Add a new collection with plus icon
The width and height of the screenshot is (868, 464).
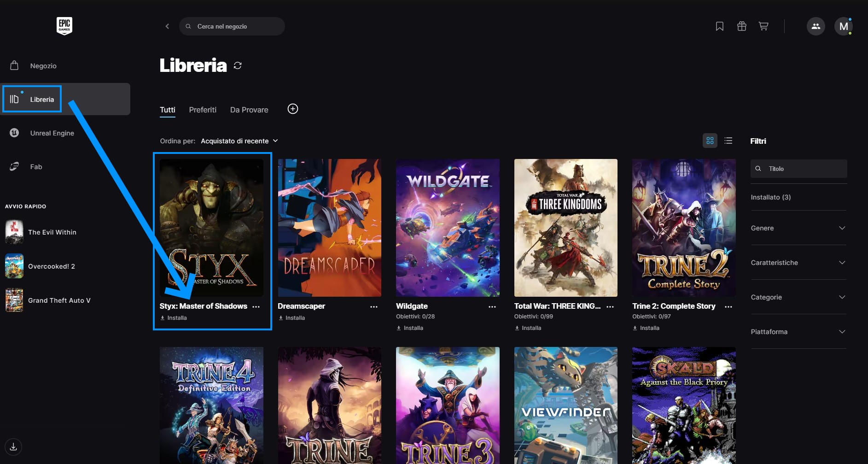point(293,109)
